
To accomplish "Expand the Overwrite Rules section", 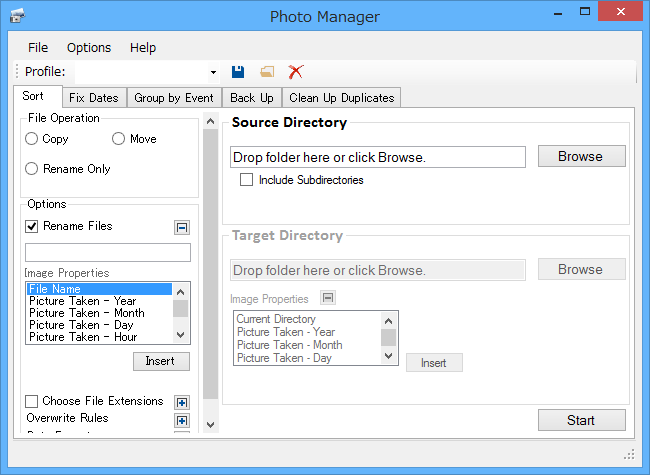I will click(x=181, y=420).
